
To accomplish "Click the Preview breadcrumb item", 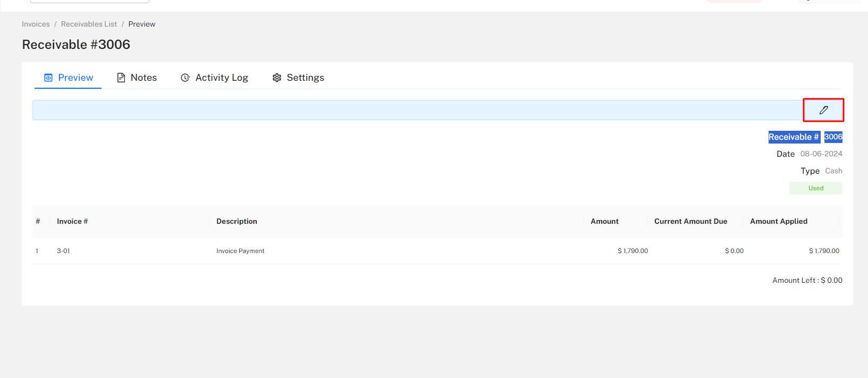I will 142,24.
